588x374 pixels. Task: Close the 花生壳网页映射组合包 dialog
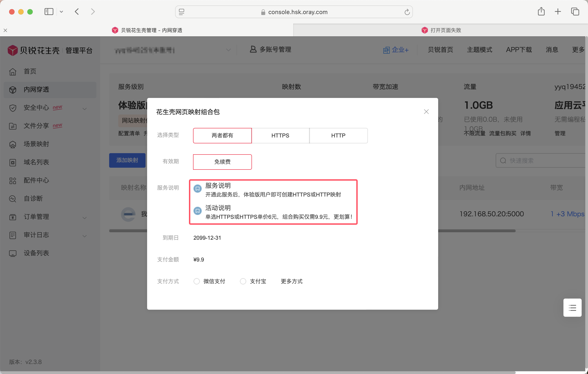tap(426, 112)
